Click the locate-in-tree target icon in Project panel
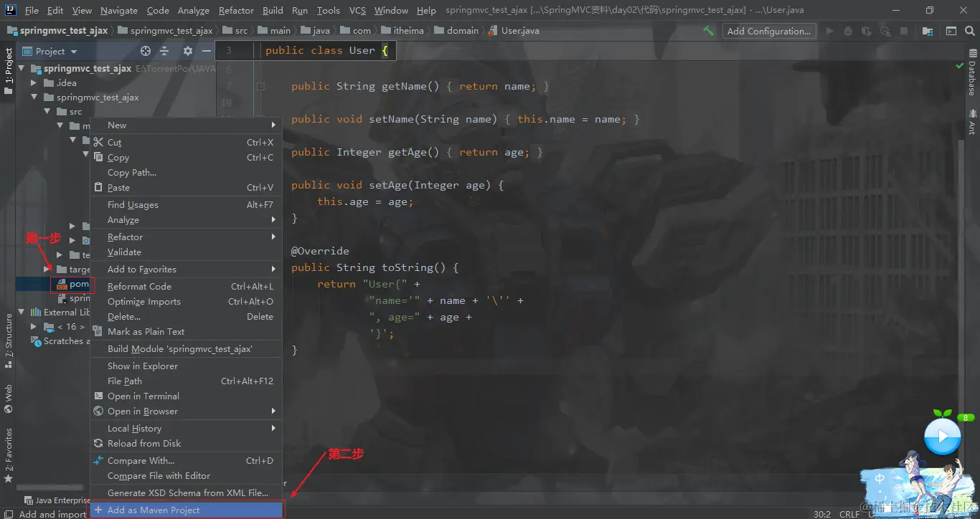The width and height of the screenshot is (980, 519). (x=146, y=51)
